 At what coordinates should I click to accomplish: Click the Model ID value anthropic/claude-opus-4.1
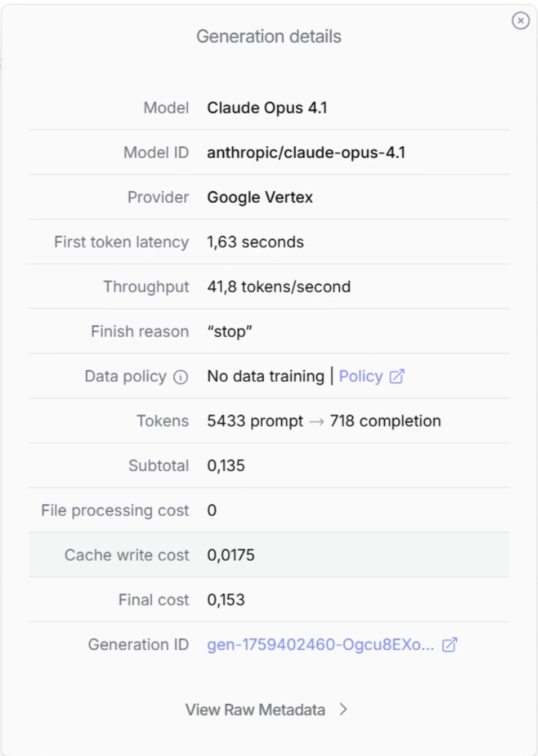(306, 153)
